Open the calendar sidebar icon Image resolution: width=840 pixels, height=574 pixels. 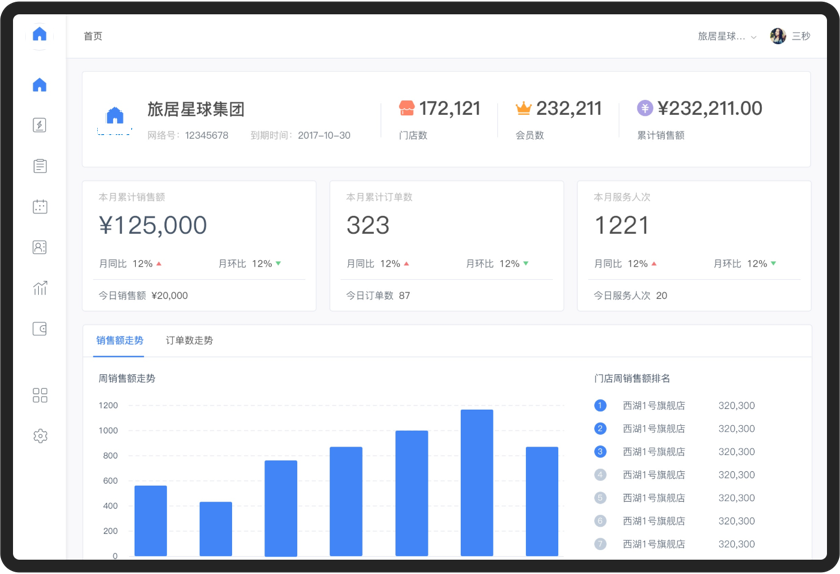(x=40, y=207)
